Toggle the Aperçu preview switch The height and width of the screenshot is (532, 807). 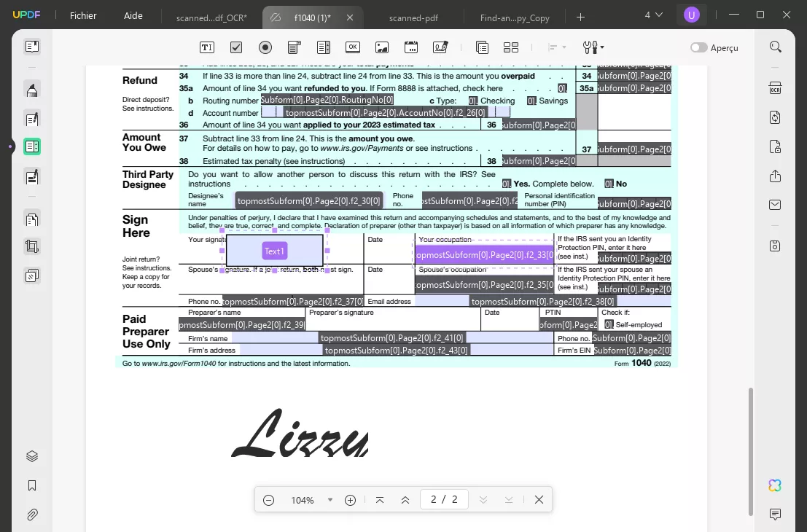click(698, 47)
